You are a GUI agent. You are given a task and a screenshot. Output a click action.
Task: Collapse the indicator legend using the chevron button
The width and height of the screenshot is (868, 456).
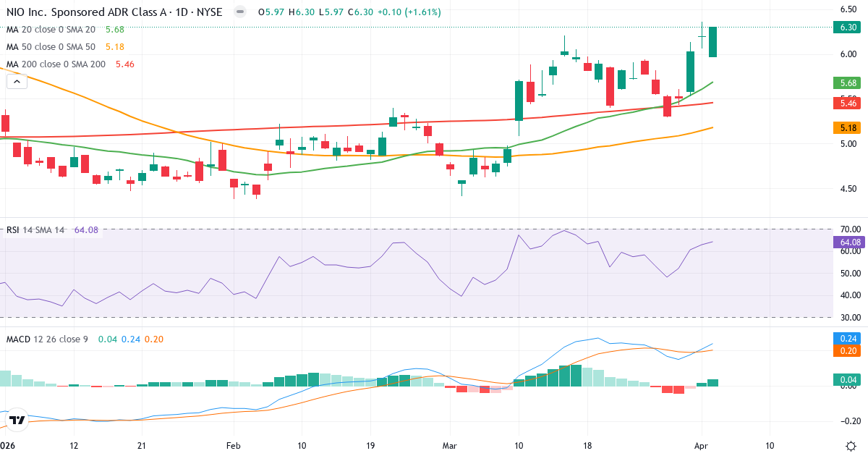16,80
